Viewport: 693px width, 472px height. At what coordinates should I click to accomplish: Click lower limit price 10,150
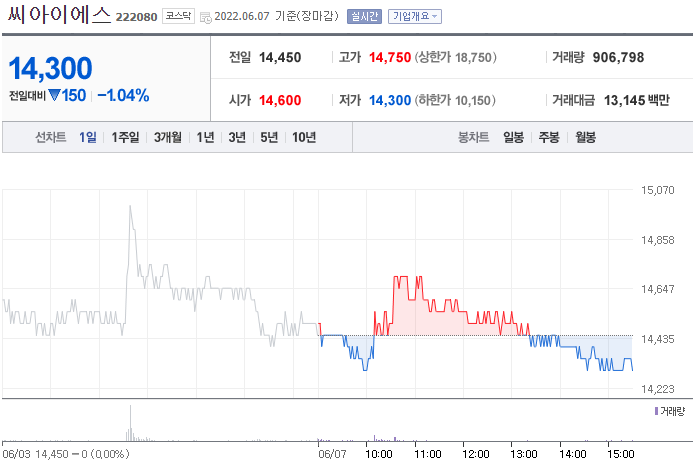coord(472,100)
